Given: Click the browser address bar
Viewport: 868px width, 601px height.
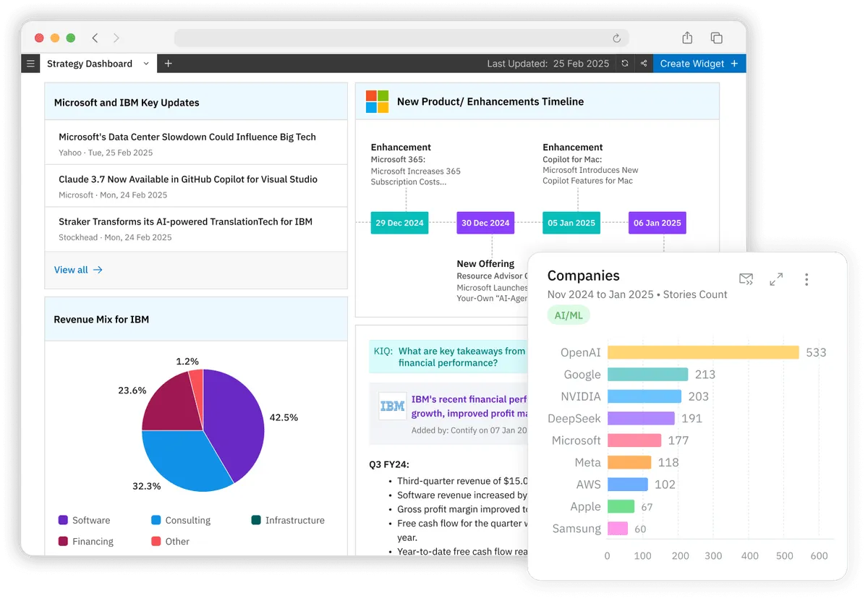Looking at the screenshot, I should click(401, 38).
